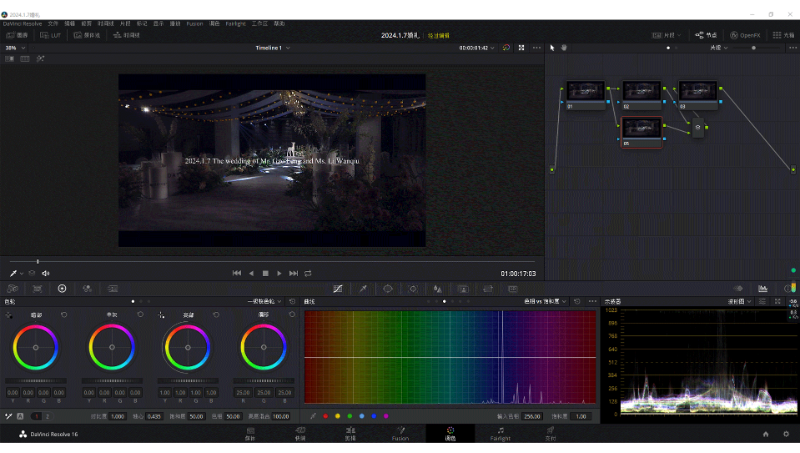Click the viewer fullscreen expand icon
The image size is (800, 453).
click(521, 48)
